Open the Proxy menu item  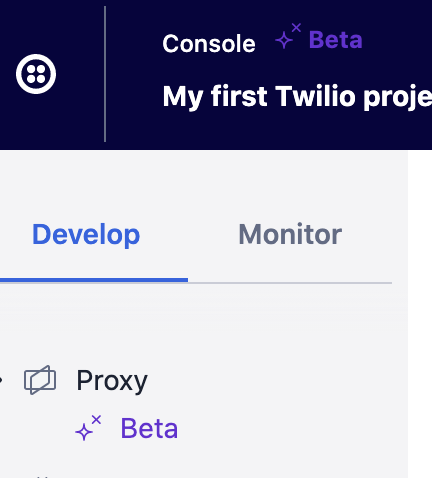point(112,380)
